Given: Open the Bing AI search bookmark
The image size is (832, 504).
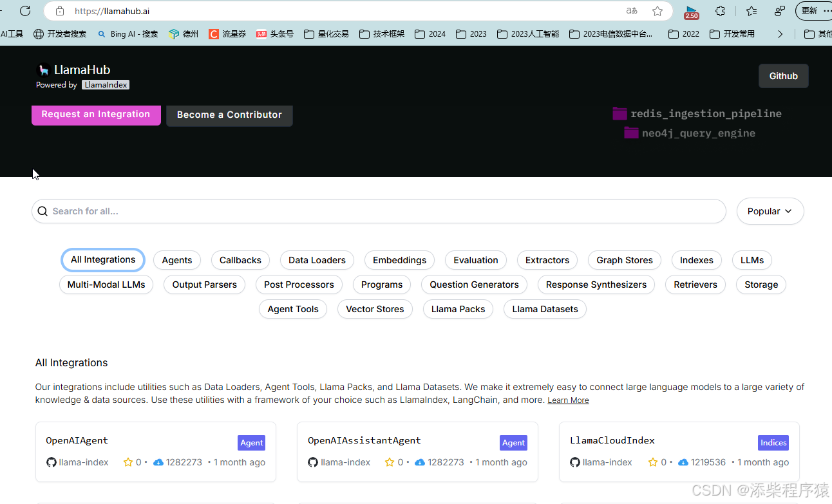Looking at the screenshot, I should tap(128, 34).
